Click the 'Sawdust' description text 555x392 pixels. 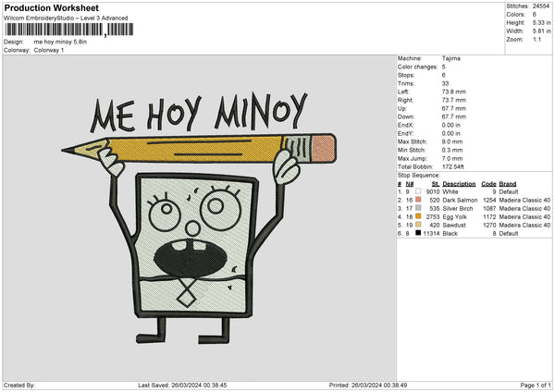point(454,225)
